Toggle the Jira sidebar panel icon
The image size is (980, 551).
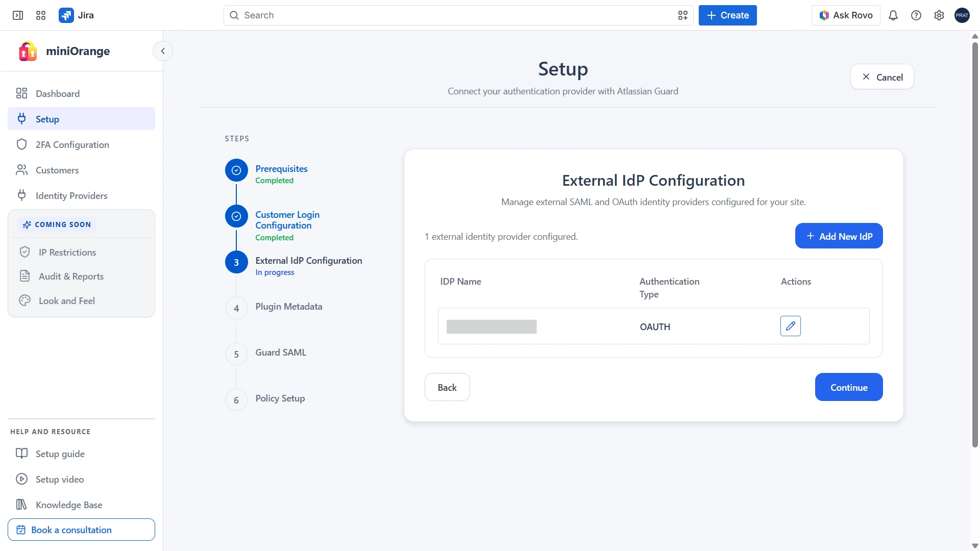18,15
